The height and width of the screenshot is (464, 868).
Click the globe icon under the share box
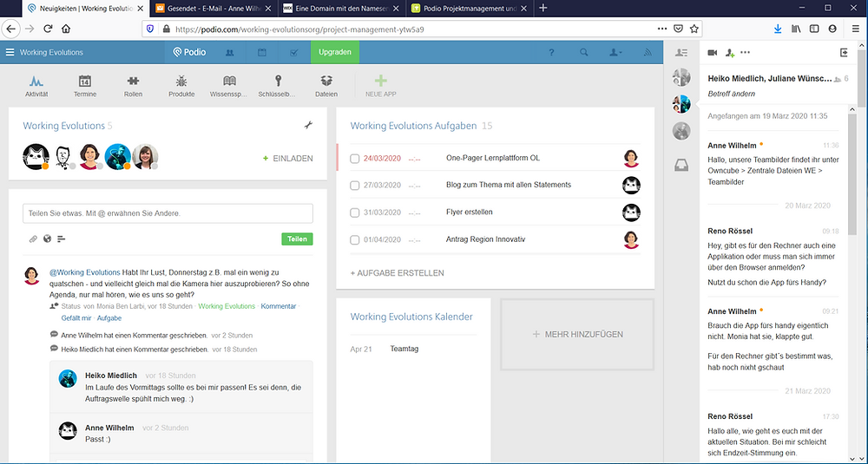click(x=47, y=239)
